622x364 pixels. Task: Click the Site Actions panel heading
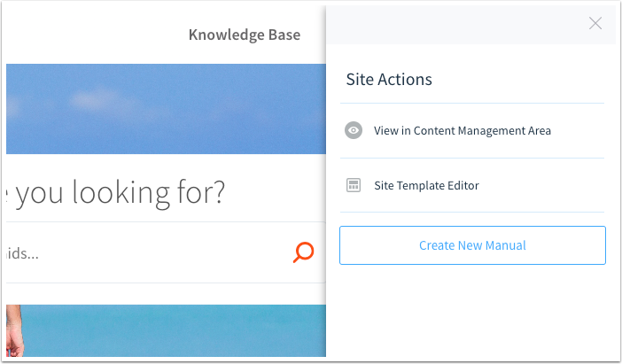point(388,80)
